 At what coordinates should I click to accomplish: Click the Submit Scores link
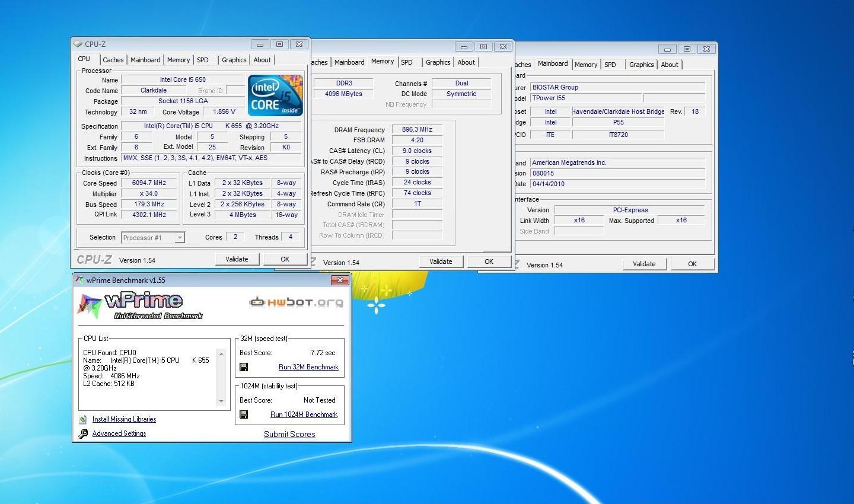[289, 434]
